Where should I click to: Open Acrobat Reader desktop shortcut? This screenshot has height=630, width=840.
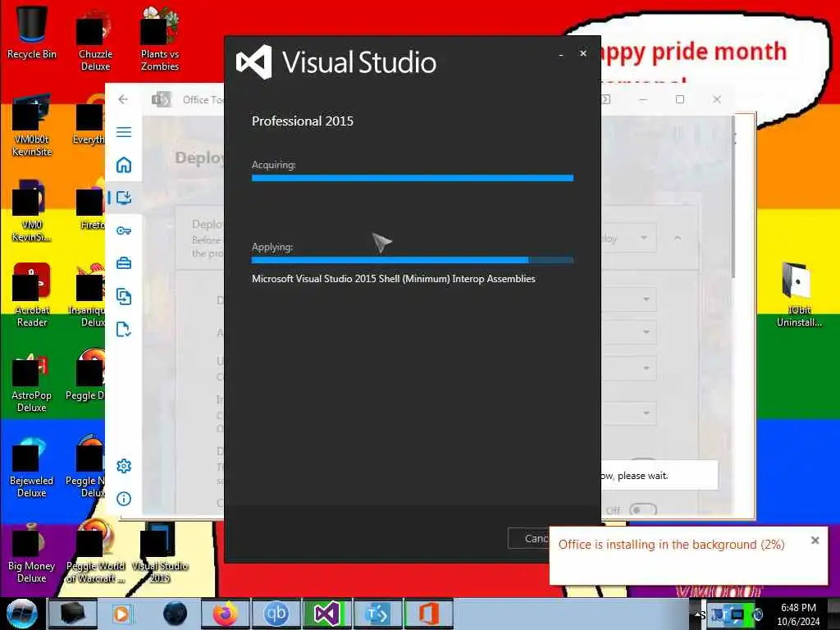(32, 295)
